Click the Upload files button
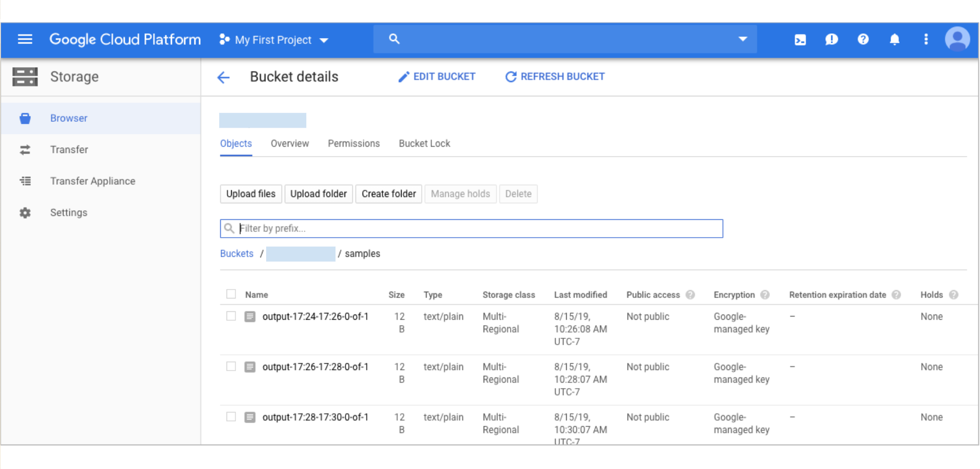Image resolution: width=980 pixels, height=469 pixels. (251, 194)
